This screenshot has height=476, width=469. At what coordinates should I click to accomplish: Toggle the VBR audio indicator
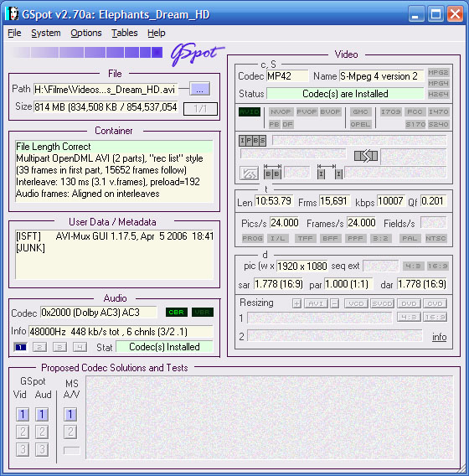pos(203,312)
